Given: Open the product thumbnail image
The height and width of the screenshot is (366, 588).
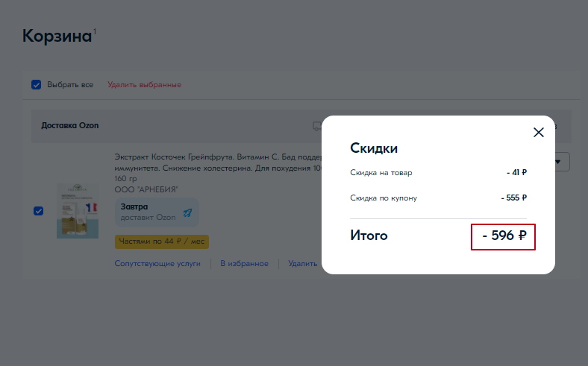Looking at the screenshot, I should (x=78, y=211).
